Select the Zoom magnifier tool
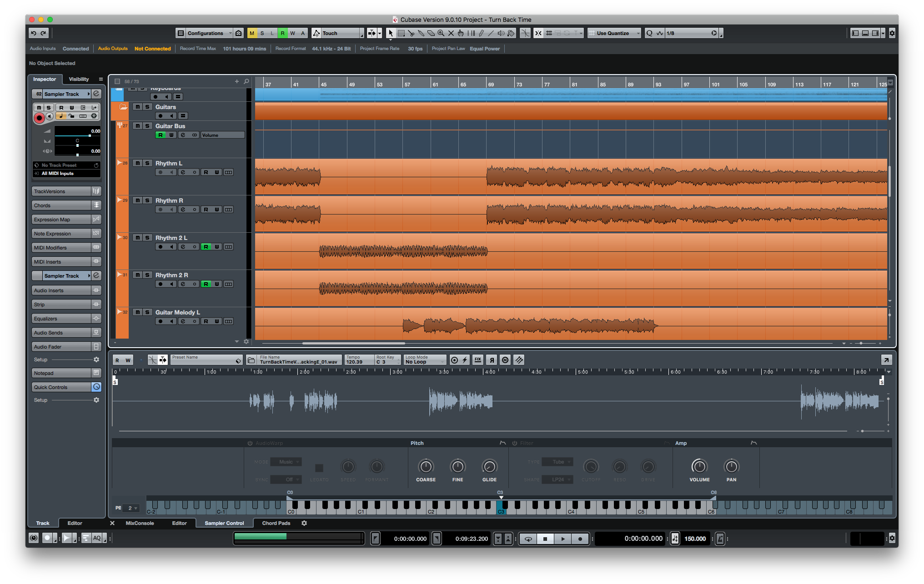Screen dimensions: 924x584 [x=441, y=33]
